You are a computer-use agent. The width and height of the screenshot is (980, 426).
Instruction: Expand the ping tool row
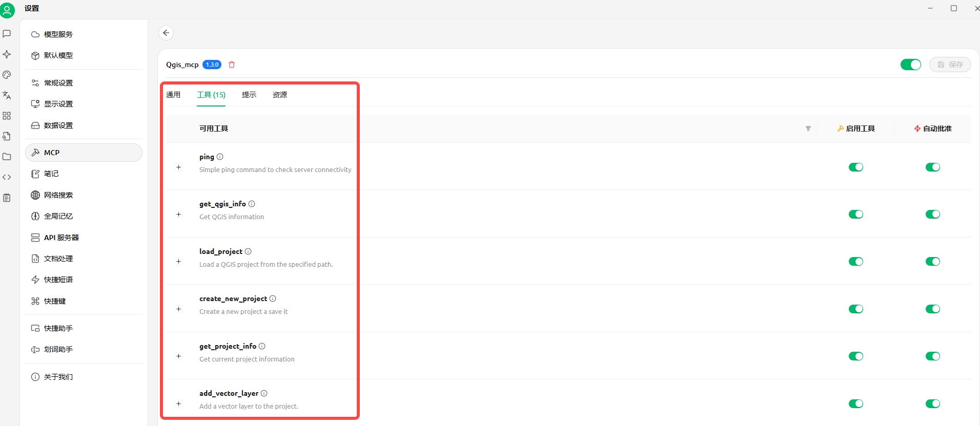[178, 167]
